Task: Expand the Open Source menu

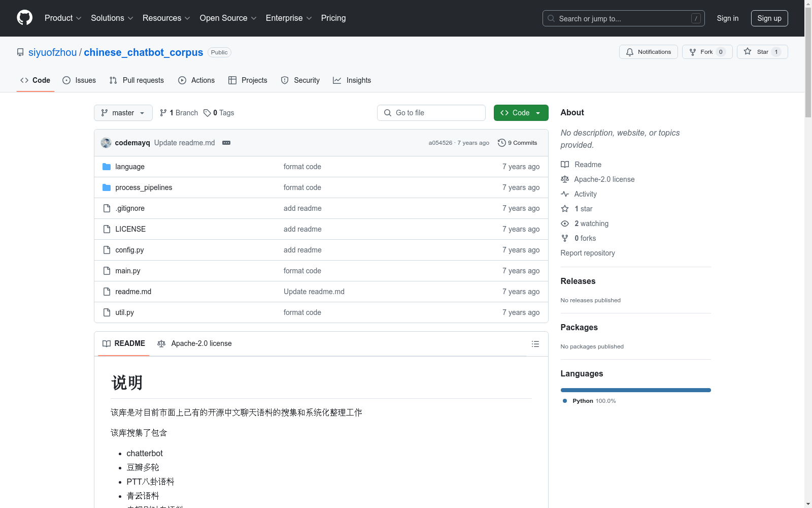Action: [228, 18]
